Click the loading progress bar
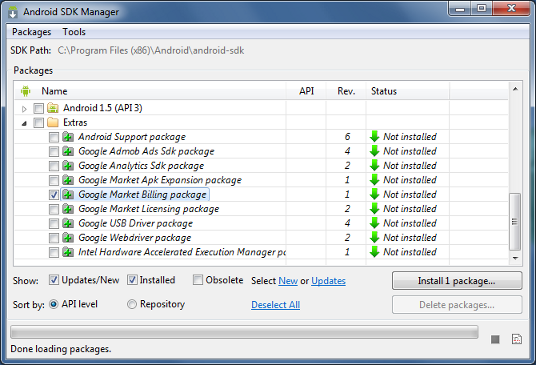The width and height of the screenshot is (536, 365). [244, 332]
